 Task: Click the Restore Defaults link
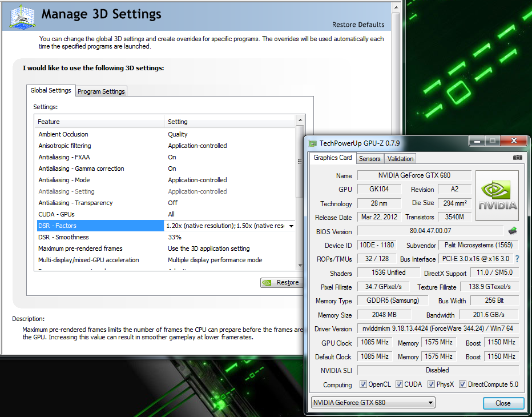358,25
